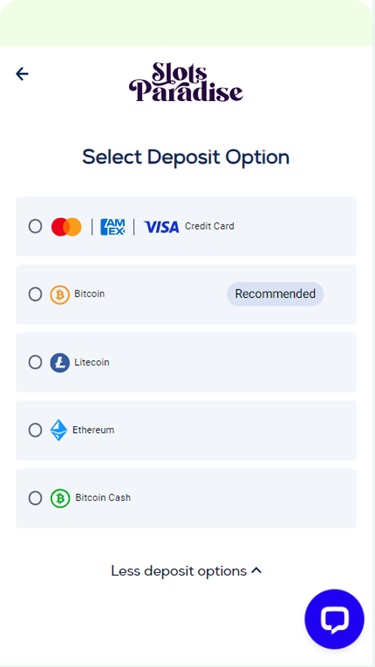Click the Ethereum diamond icon
Screen dimensions: 375x667
[59, 430]
